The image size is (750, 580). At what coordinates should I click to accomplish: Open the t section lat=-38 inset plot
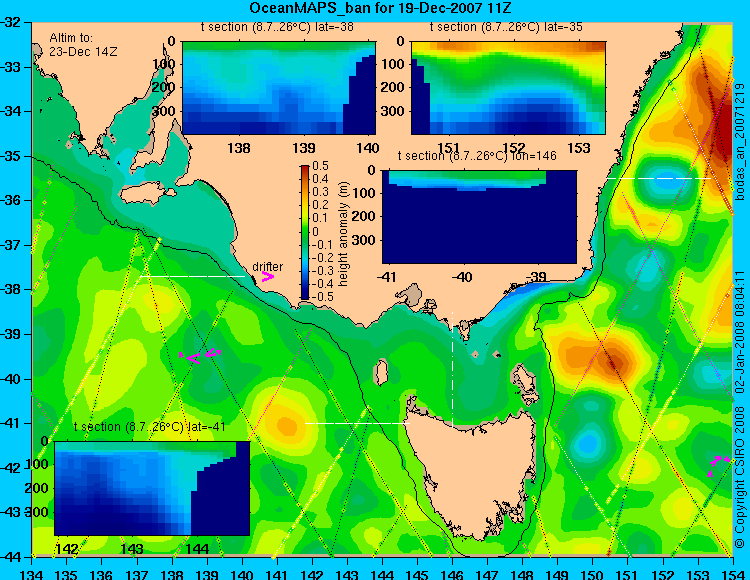(x=279, y=88)
